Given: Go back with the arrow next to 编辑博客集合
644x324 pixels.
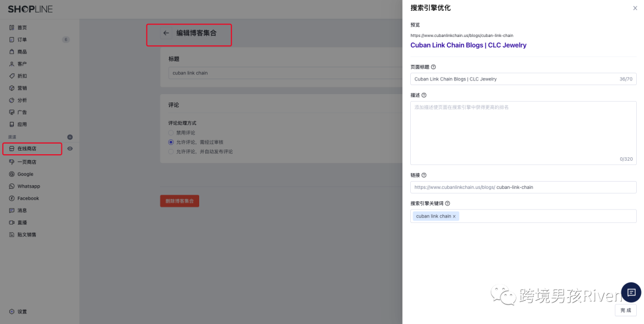Looking at the screenshot, I should pos(166,33).
